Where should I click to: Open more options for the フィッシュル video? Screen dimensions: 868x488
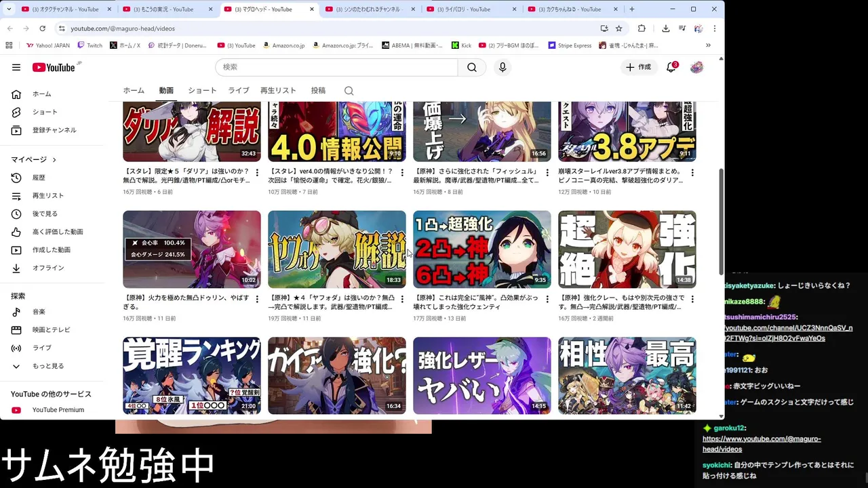[547, 173]
